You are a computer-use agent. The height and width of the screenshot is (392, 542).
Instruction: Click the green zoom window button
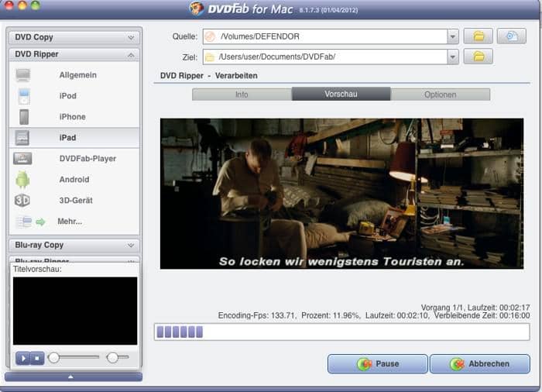(x=36, y=5)
